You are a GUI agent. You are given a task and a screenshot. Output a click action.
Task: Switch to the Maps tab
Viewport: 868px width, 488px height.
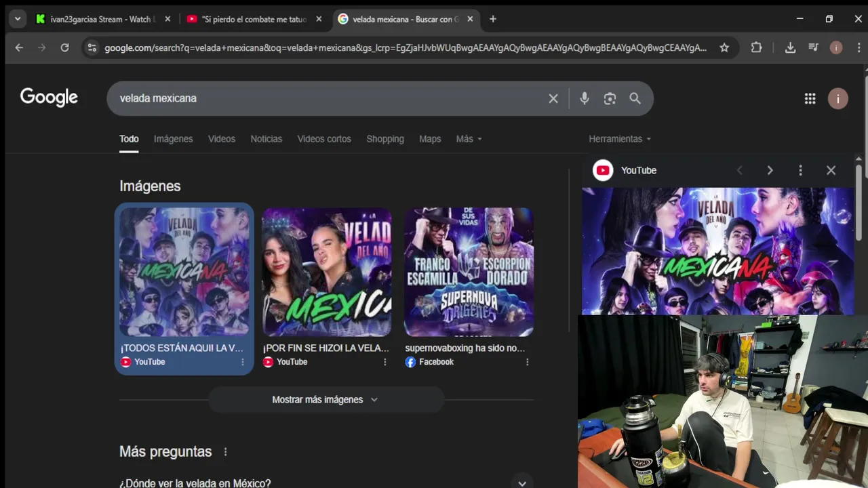click(x=430, y=139)
